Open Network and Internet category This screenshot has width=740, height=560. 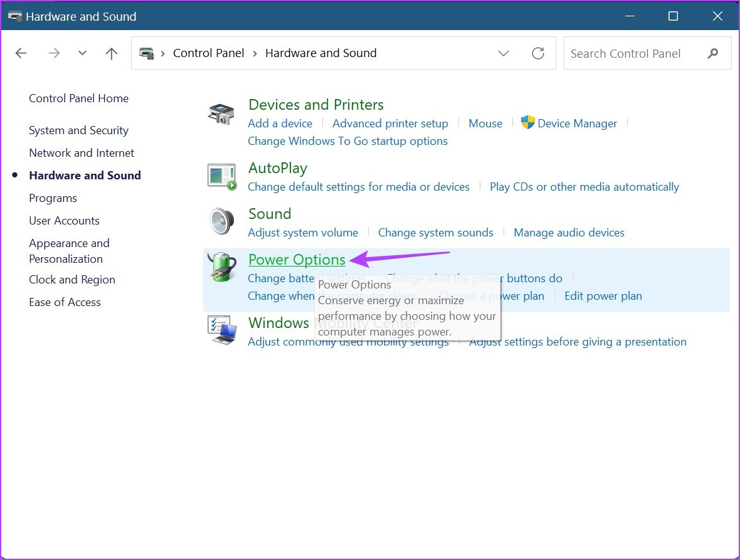tap(82, 153)
